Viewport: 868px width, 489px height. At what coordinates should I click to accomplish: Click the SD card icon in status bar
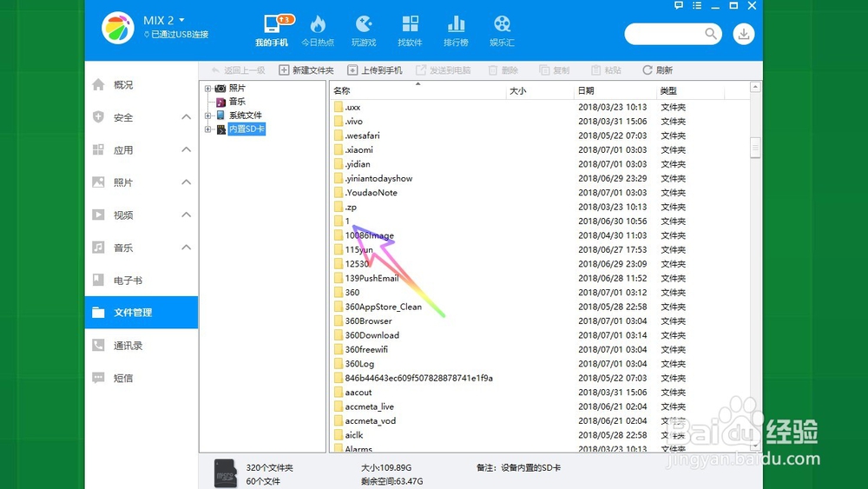point(226,473)
